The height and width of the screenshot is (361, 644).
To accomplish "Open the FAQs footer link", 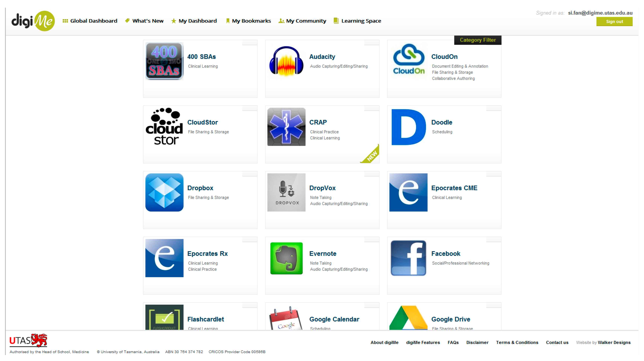I will [x=453, y=343].
